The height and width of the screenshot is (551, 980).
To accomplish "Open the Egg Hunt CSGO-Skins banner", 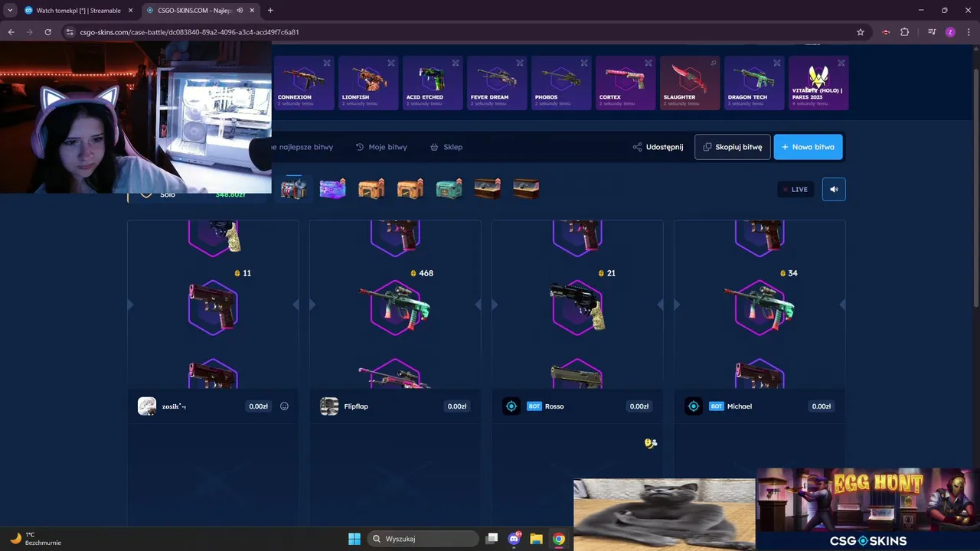I will pyautogui.click(x=867, y=509).
